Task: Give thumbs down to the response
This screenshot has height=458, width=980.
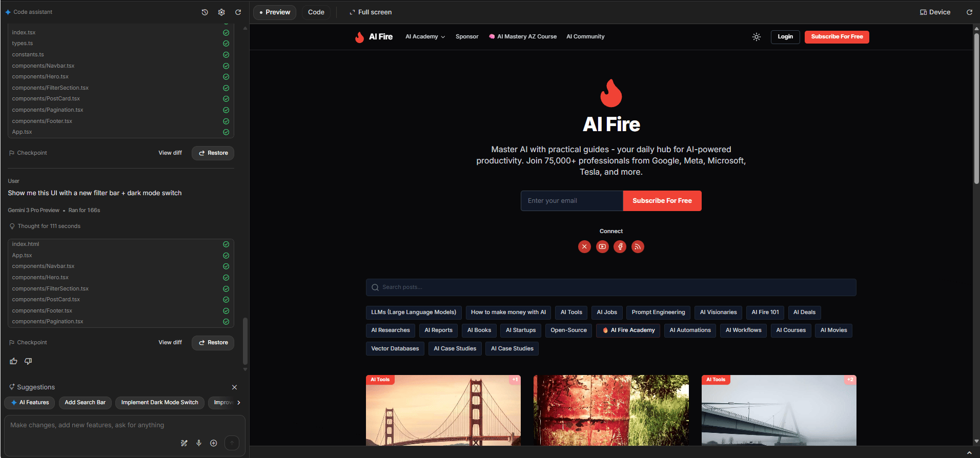Action: (x=28, y=361)
